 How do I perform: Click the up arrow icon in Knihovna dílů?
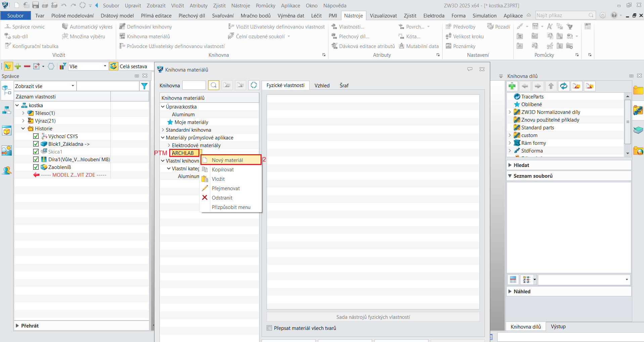click(551, 86)
